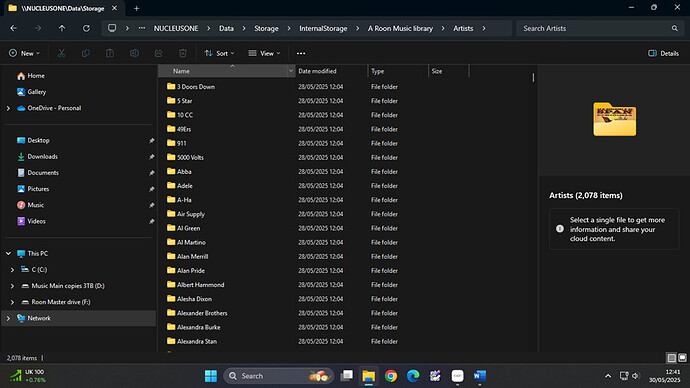Viewport: 690px width, 388px height.
Task: Click the Cut toolbar icon
Action: pos(62,53)
